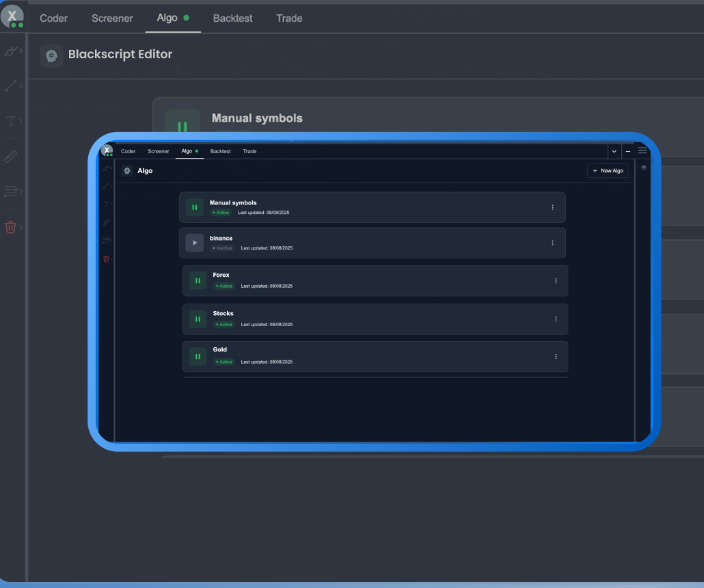Screen dimensions: 704x588
Task: Expand trash arrow in background window sidebar
Action: pos(21,227)
